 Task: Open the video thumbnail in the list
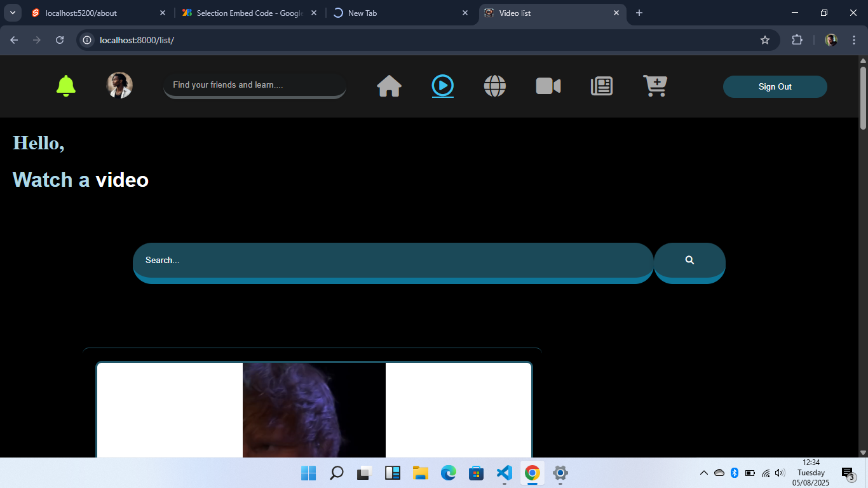pyautogui.click(x=314, y=410)
